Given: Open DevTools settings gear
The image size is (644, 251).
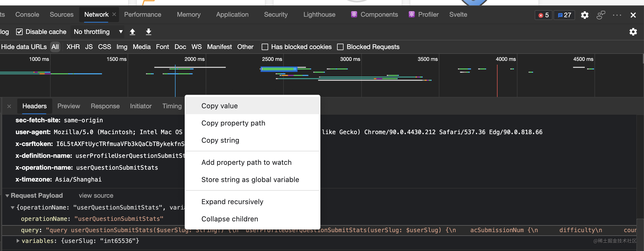Looking at the screenshot, I should pos(585,15).
